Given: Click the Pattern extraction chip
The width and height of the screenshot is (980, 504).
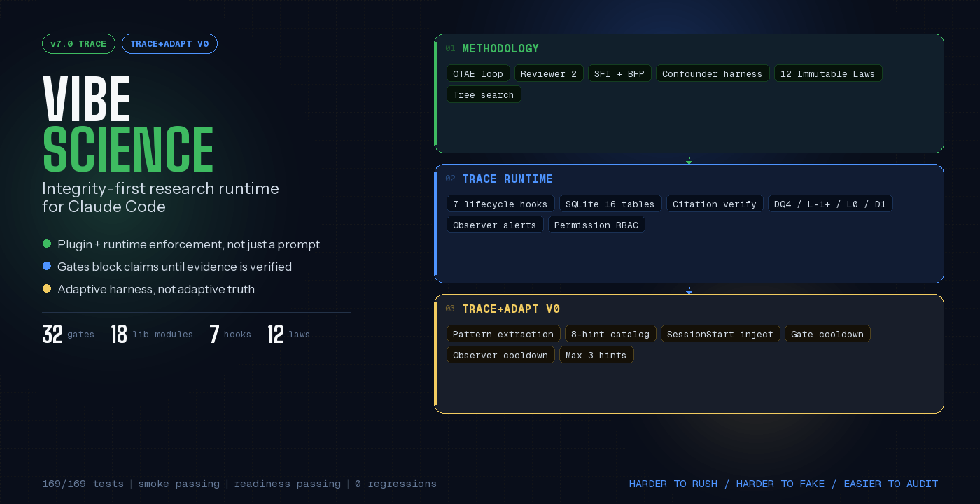Looking at the screenshot, I should point(503,334).
